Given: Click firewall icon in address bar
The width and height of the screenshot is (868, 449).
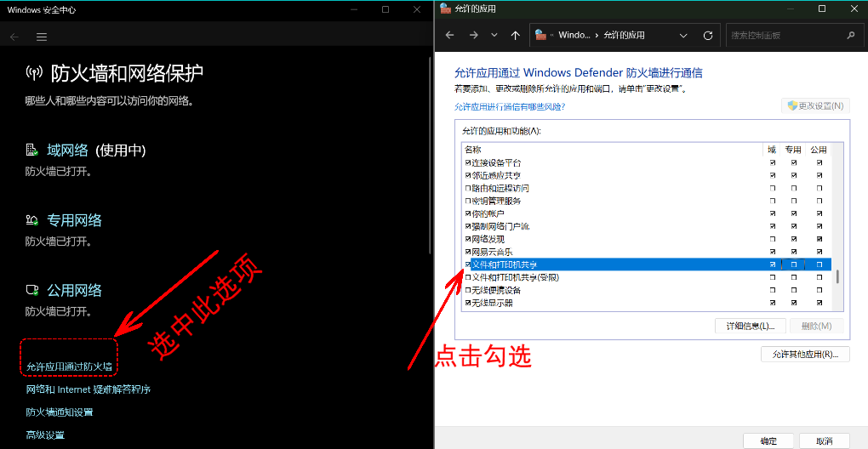Looking at the screenshot, I should click(541, 35).
